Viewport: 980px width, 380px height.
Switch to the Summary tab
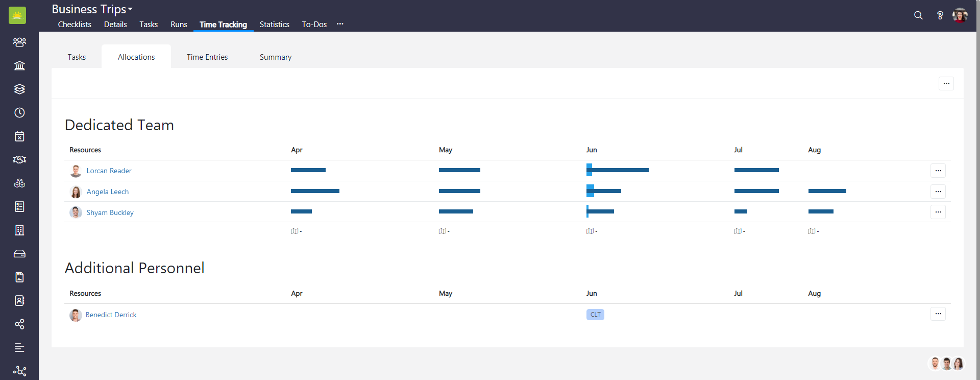coord(275,57)
